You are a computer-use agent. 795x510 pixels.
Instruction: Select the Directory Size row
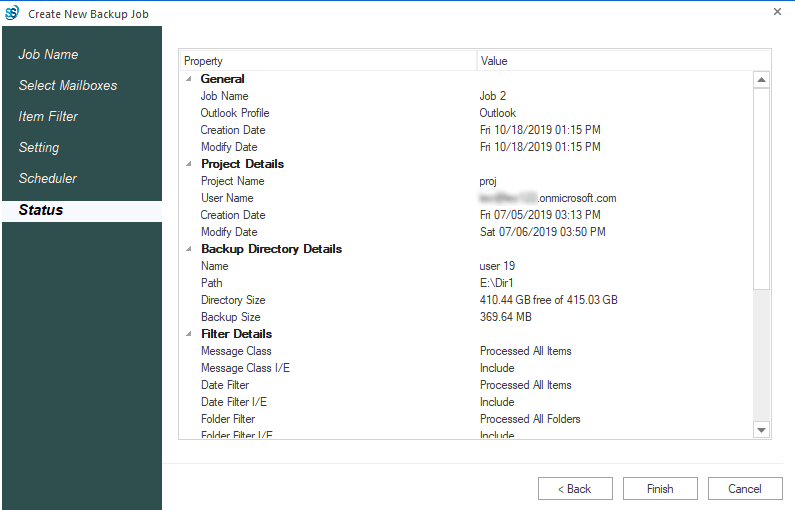(466, 300)
